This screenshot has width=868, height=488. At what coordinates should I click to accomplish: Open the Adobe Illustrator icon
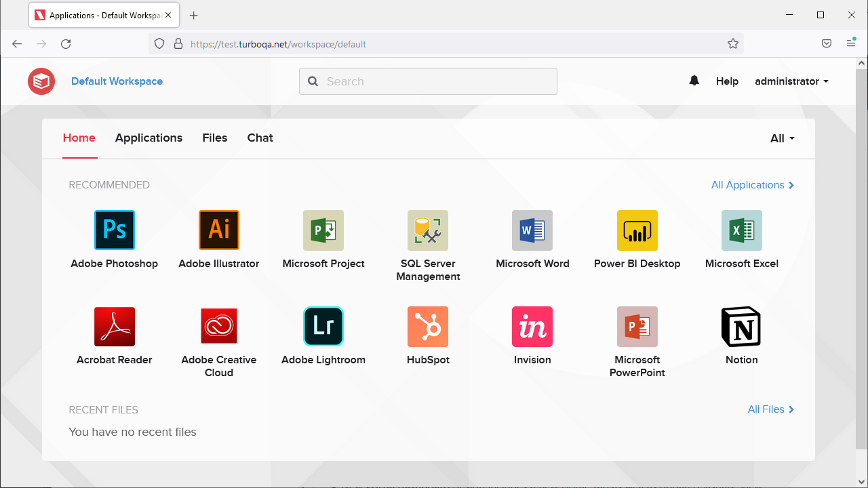tap(218, 230)
